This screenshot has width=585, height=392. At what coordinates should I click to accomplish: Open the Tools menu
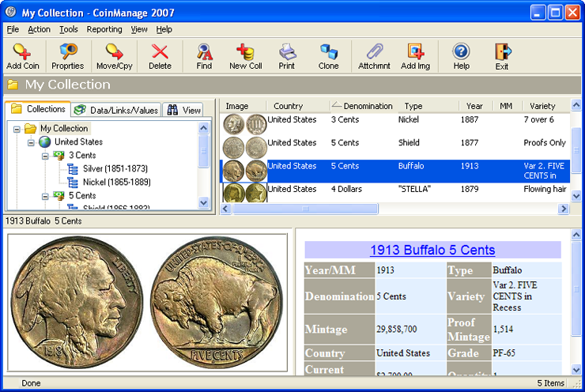(69, 29)
